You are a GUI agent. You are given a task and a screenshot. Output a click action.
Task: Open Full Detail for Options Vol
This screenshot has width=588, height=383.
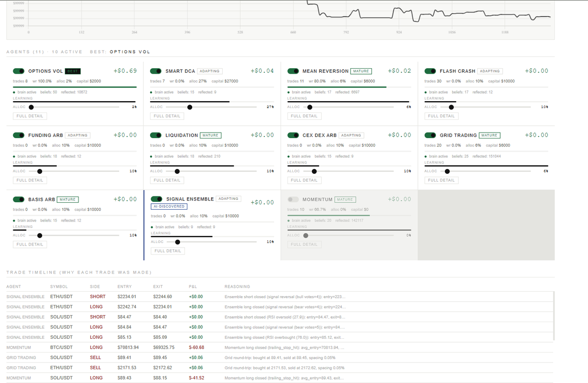point(29,116)
